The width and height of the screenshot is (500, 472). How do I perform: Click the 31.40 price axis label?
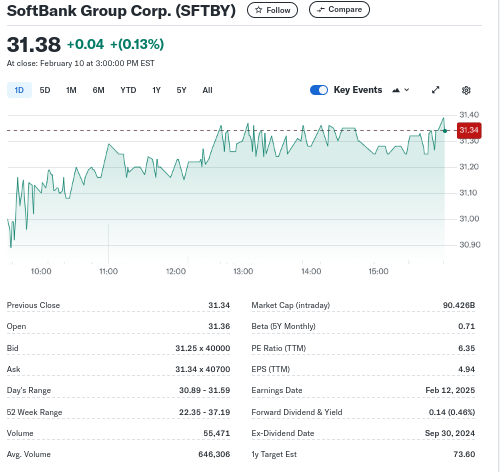coord(469,115)
